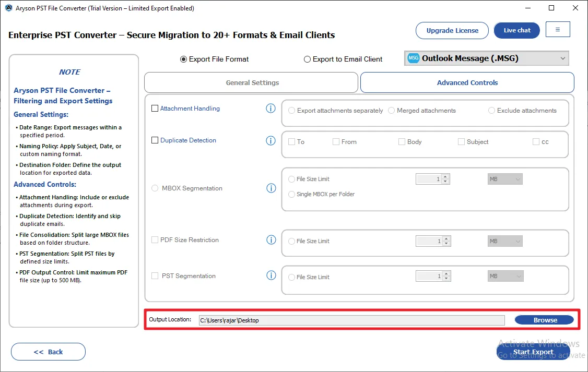Tick the cc duplicate filter checkbox
The height and width of the screenshot is (372, 588).
tap(536, 141)
